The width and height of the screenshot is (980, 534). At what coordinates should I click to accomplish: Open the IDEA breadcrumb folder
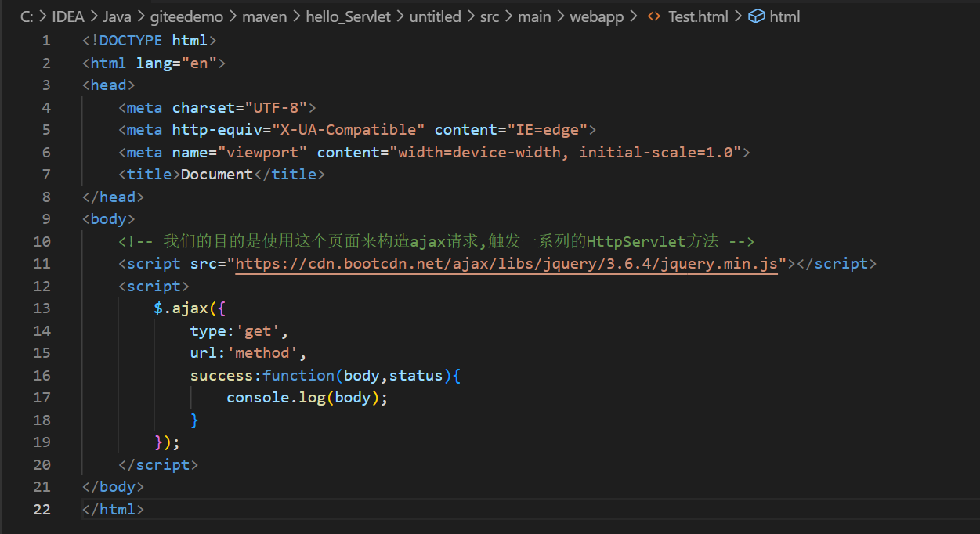tap(68, 16)
